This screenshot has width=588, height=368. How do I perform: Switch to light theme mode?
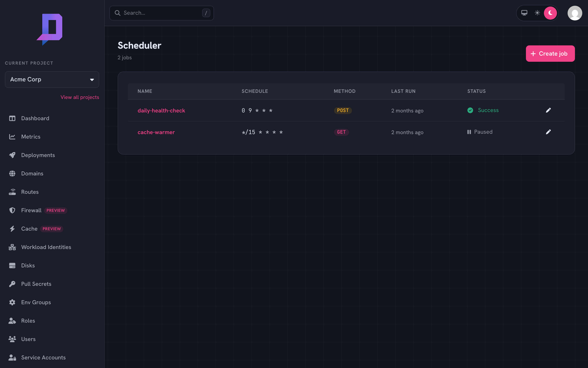pyautogui.click(x=537, y=13)
